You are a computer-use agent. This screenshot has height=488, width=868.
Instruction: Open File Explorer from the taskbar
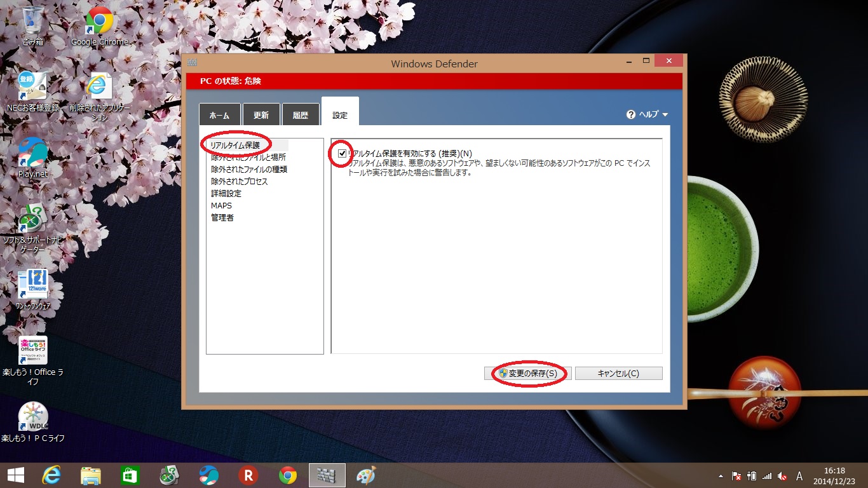click(91, 475)
